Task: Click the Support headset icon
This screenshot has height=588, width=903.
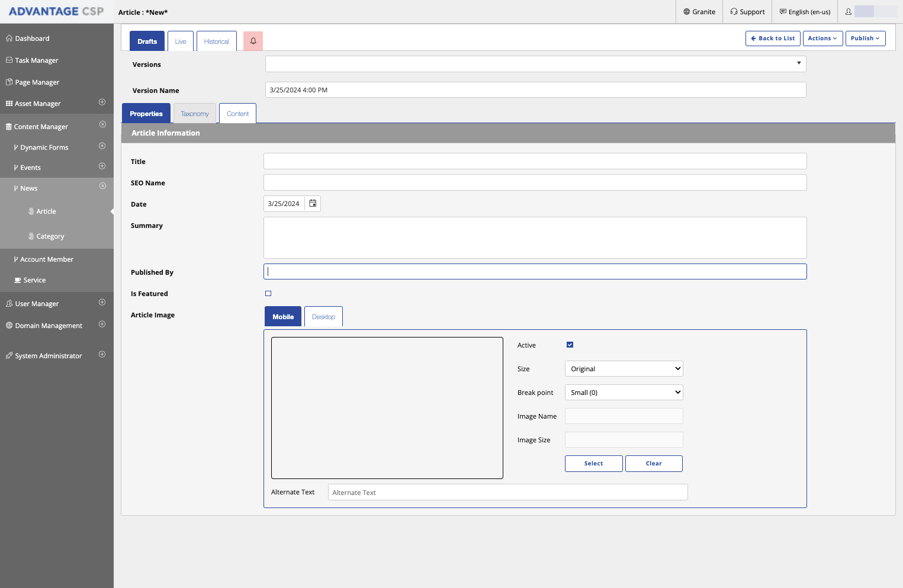Action: pyautogui.click(x=734, y=12)
